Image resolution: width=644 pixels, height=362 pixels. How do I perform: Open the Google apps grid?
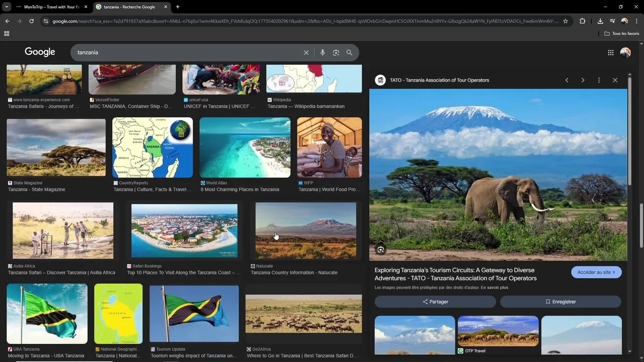click(611, 53)
